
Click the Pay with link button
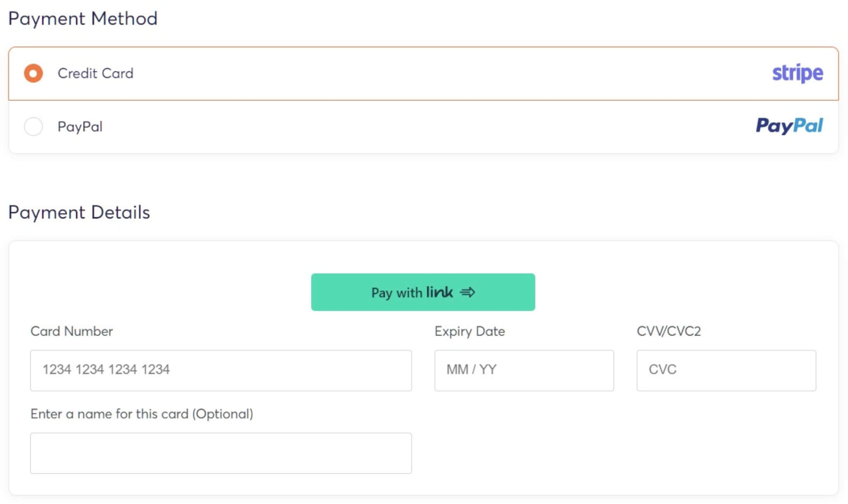[x=423, y=292]
